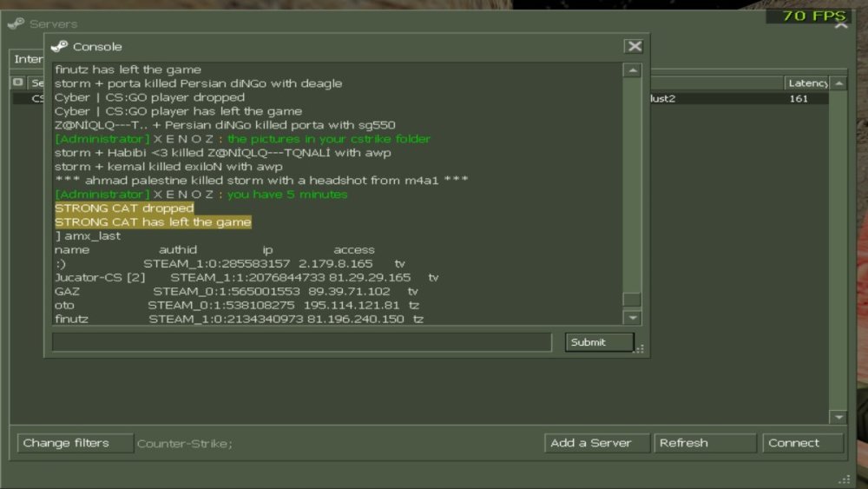The height and width of the screenshot is (489, 868).
Task: Click the console scrollbar thumb
Action: tap(632, 300)
